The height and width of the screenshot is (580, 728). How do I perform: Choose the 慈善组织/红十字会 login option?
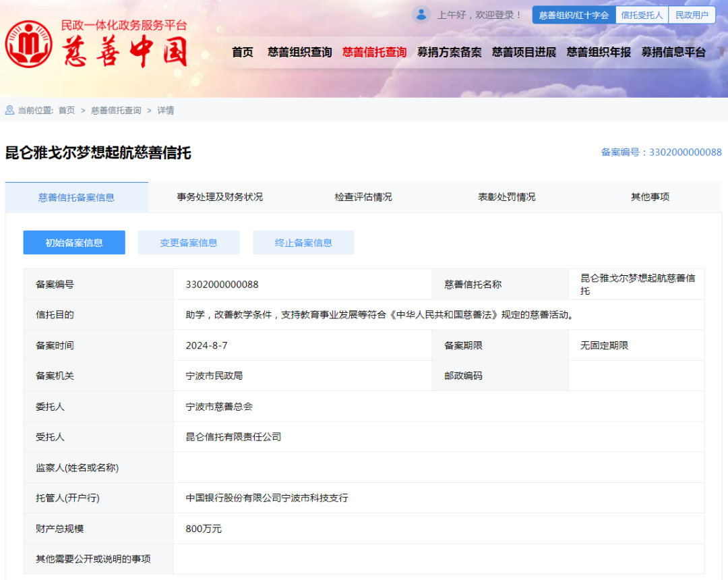[x=574, y=15]
